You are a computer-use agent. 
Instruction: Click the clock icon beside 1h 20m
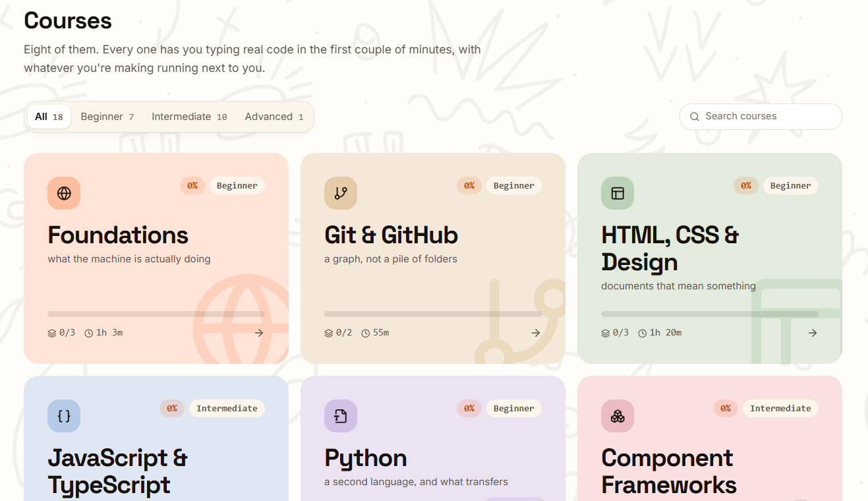(643, 333)
